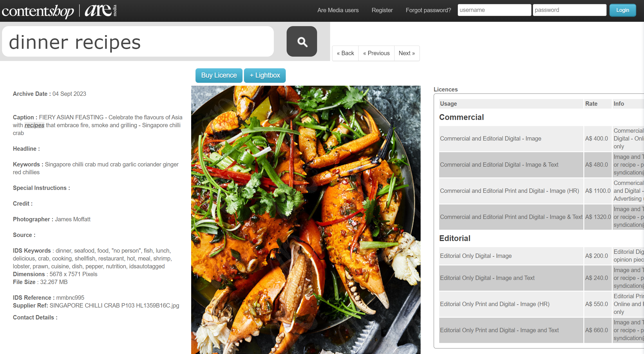Add image via + Lightbox button
Image resolution: width=644 pixels, height=354 pixels.
[265, 76]
